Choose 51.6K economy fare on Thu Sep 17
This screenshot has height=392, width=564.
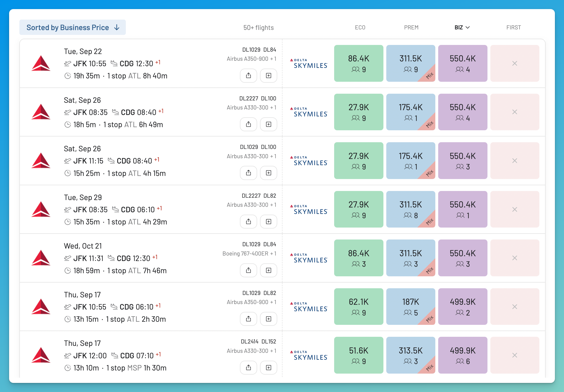coord(358,355)
